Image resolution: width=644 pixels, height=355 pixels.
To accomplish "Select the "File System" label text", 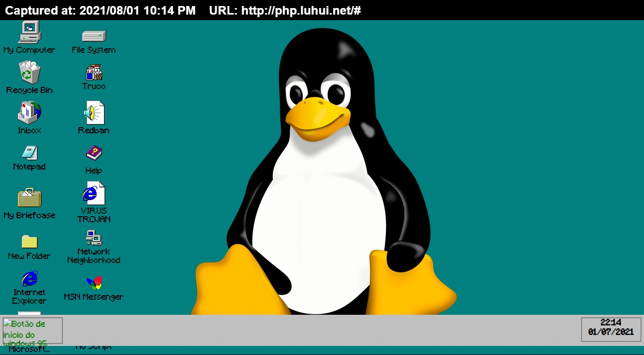I will tap(94, 50).
